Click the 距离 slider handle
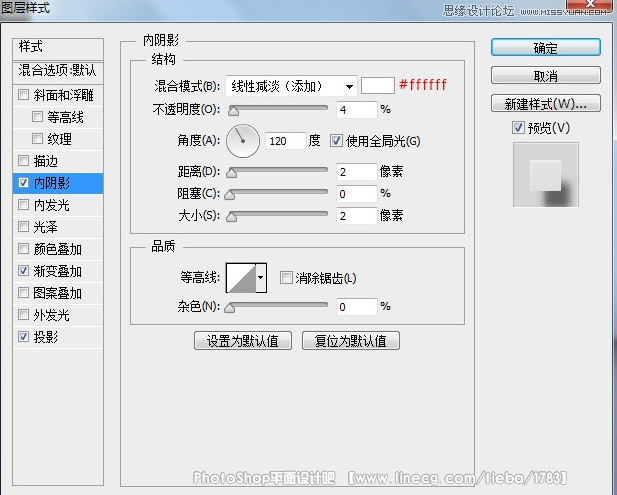The width and height of the screenshot is (617, 495). coord(232,173)
